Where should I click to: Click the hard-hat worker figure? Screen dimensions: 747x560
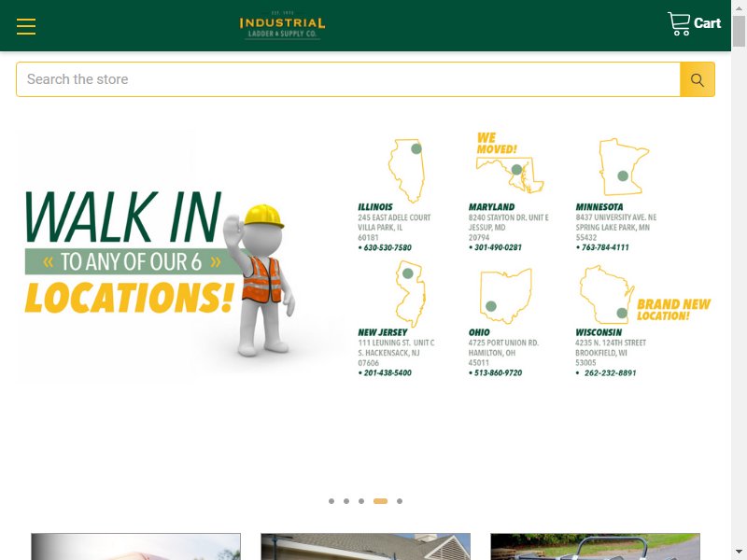pyautogui.click(x=261, y=281)
